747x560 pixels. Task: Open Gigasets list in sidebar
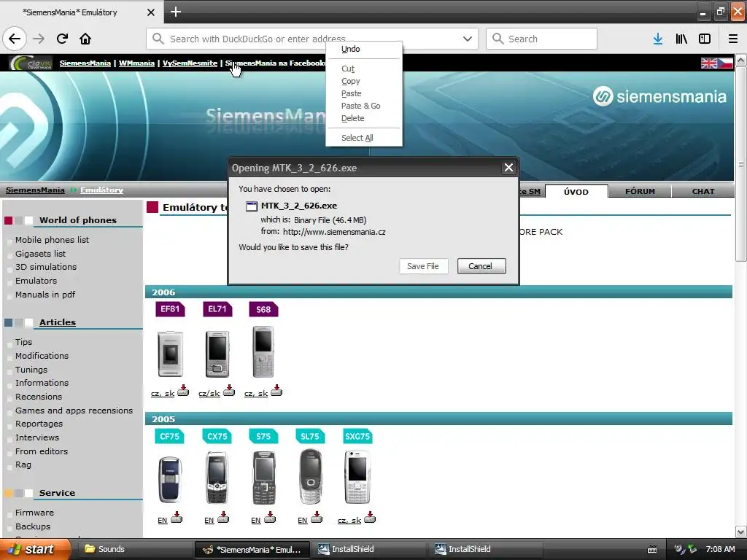coord(40,253)
